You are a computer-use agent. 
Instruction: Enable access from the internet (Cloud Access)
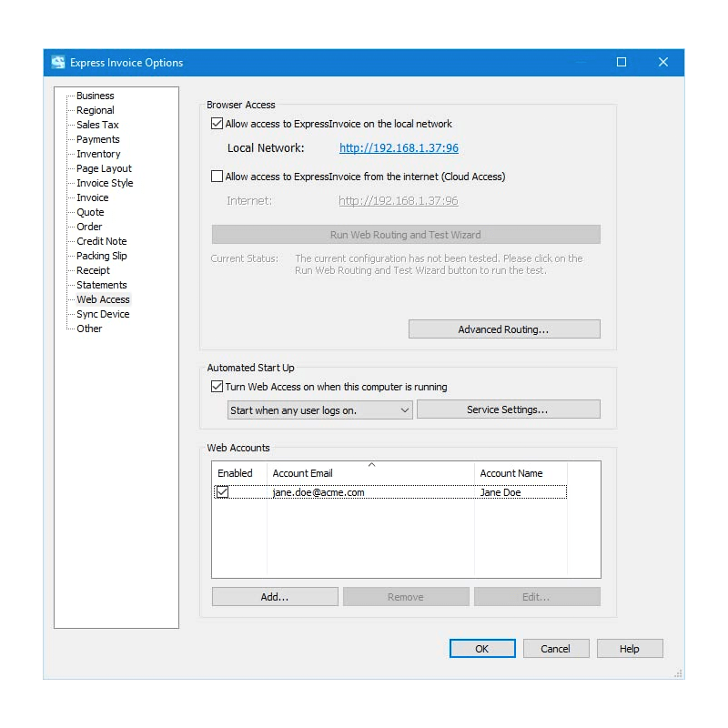click(x=217, y=177)
